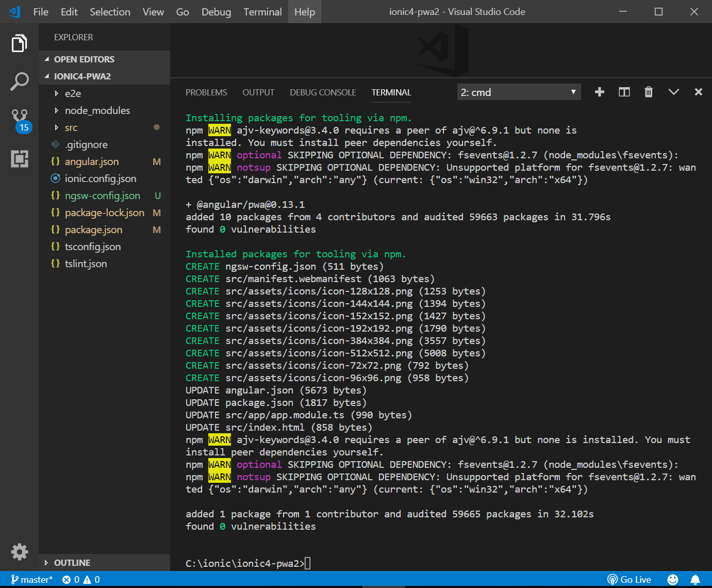Image resolution: width=712 pixels, height=588 pixels.
Task: Open errors and warnings count in status bar
Action: (81, 580)
